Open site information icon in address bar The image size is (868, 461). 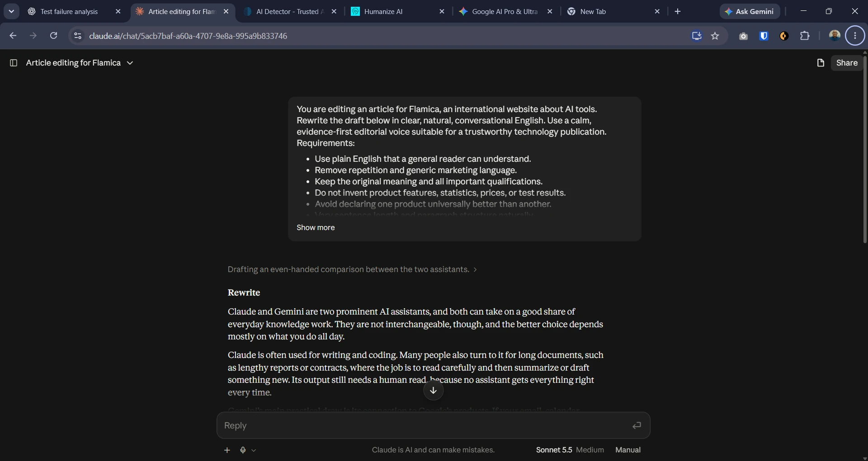78,36
